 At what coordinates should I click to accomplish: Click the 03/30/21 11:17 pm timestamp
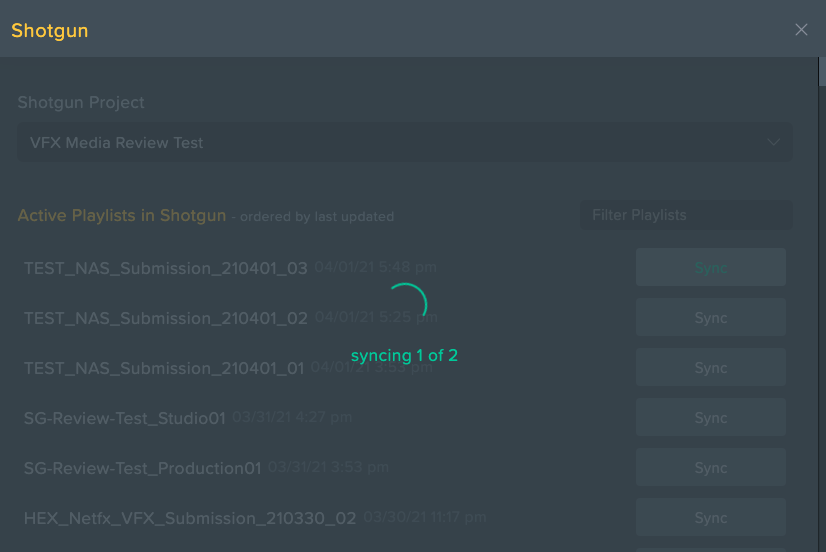[x=425, y=517]
